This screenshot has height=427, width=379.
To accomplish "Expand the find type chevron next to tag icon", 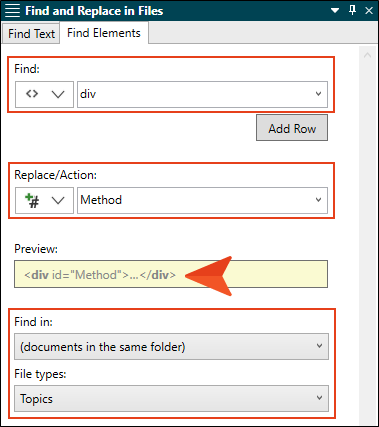I will pos(58,95).
